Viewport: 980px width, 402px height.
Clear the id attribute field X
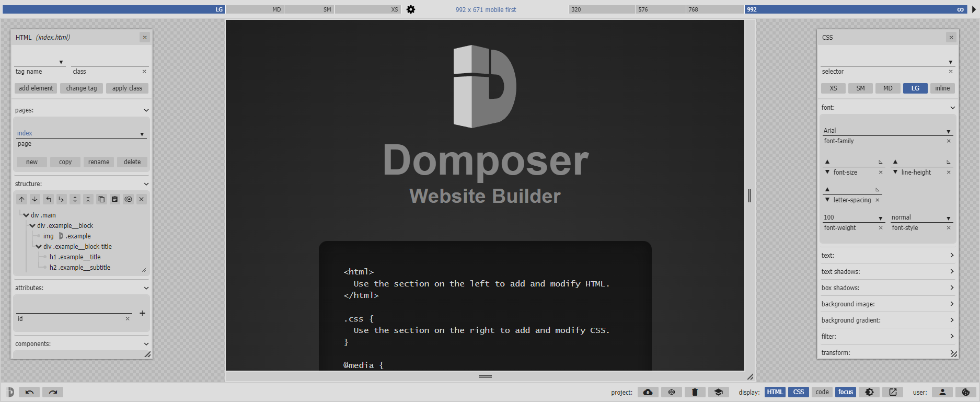pos(128,318)
